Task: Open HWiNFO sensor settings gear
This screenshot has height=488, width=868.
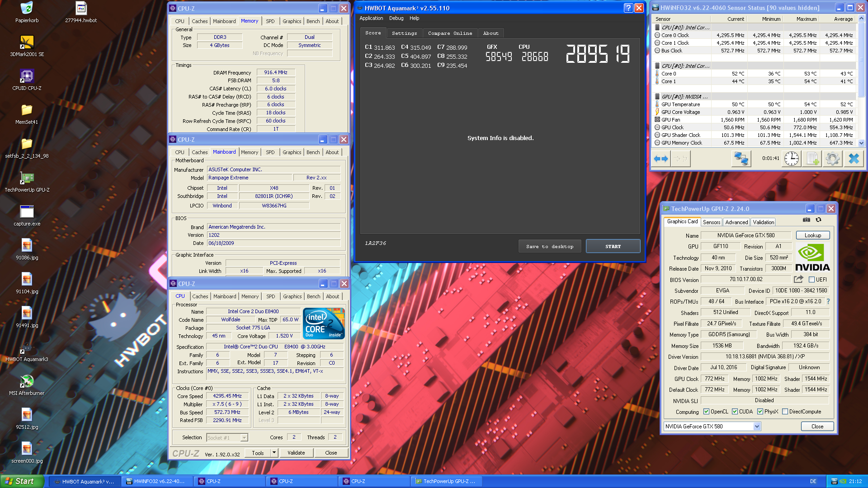Action: [832, 159]
